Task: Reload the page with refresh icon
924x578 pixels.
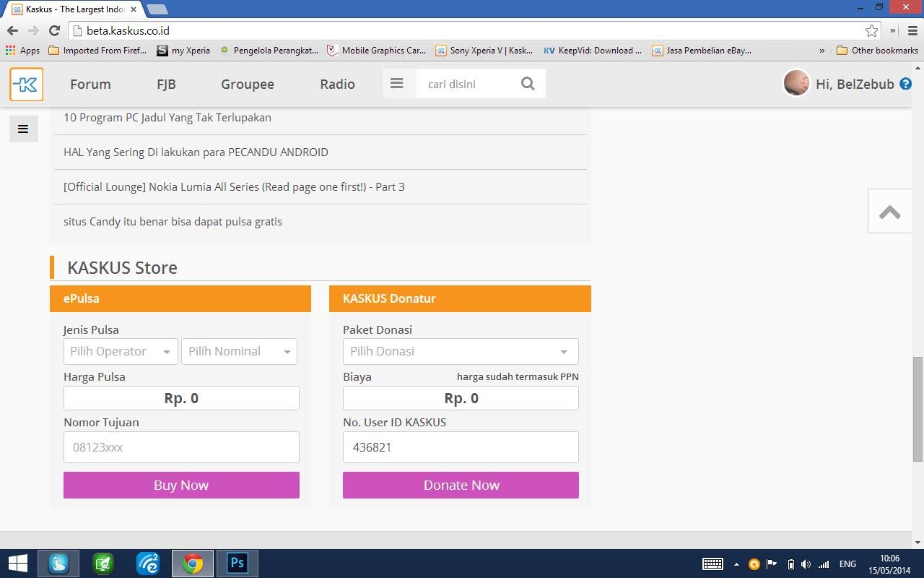Action: point(54,30)
